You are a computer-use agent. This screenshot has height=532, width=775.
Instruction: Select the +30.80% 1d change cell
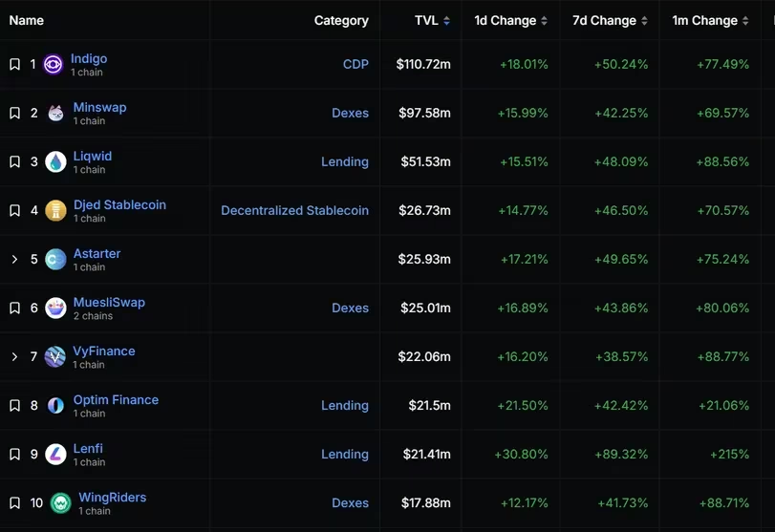point(521,454)
